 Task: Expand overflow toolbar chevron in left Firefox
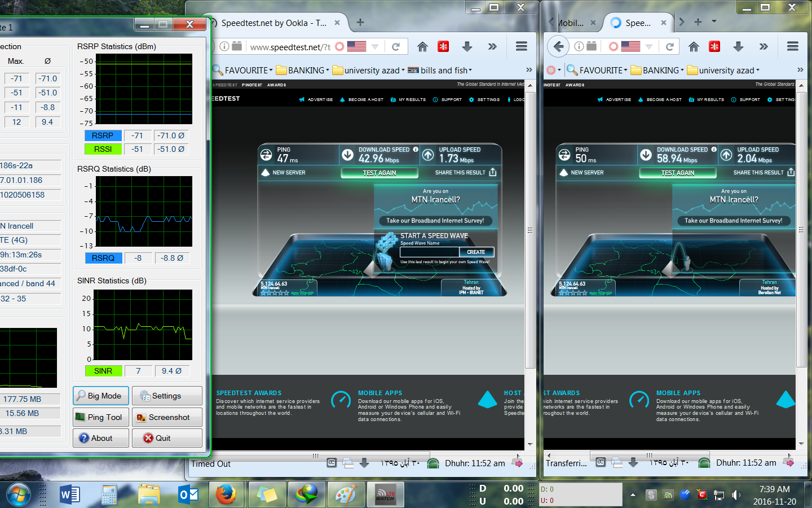pos(492,47)
